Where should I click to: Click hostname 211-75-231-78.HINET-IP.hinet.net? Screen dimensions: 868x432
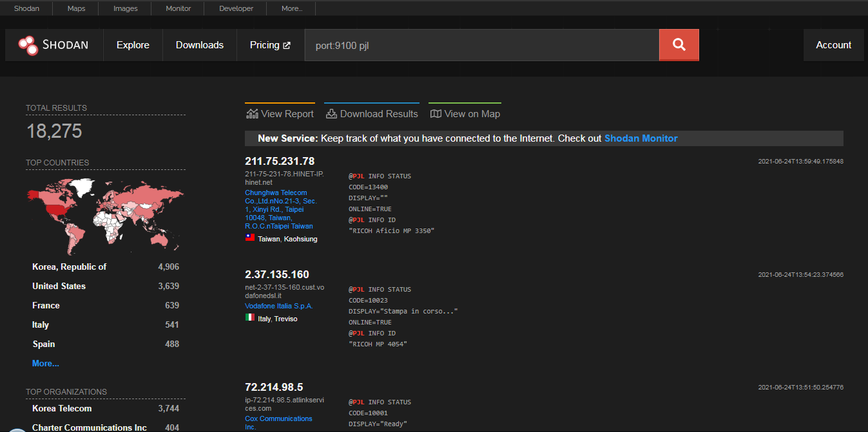tap(284, 178)
